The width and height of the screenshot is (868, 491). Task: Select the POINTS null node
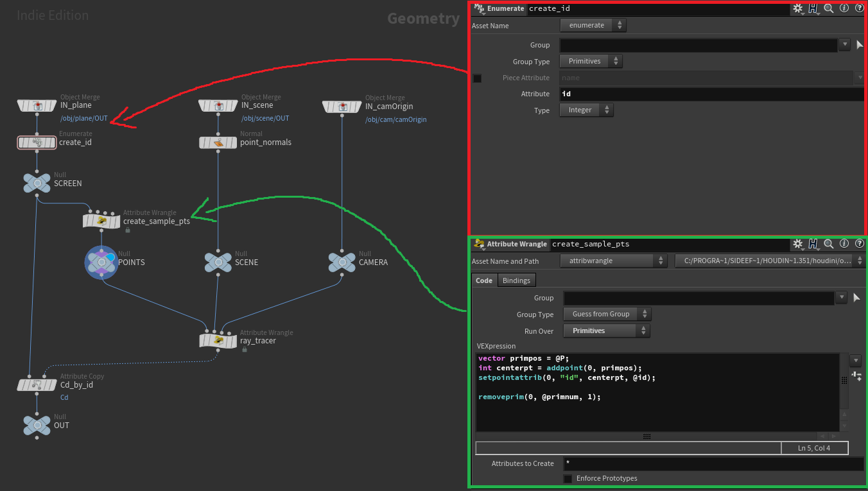tap(101, 263)
